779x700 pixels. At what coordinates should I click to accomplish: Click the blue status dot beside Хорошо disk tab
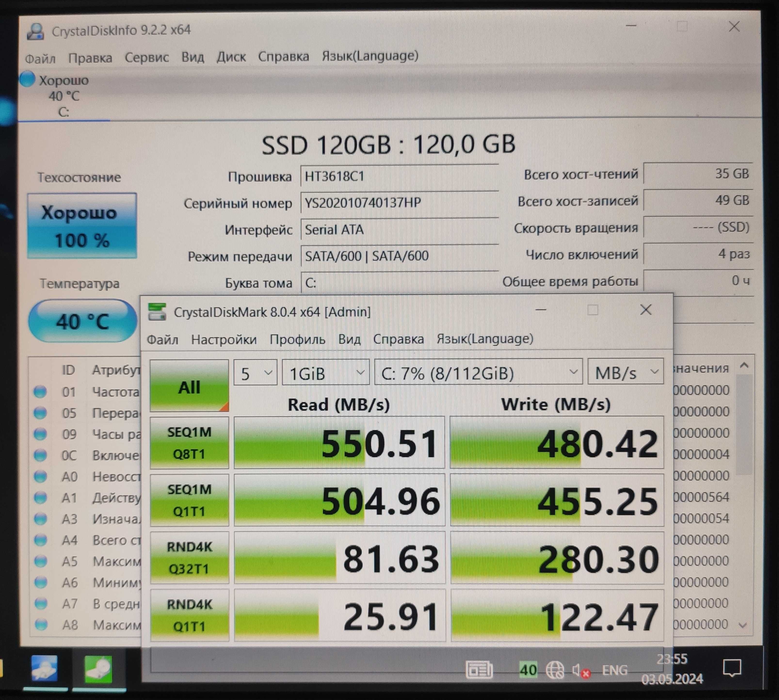tap(27, 79)
